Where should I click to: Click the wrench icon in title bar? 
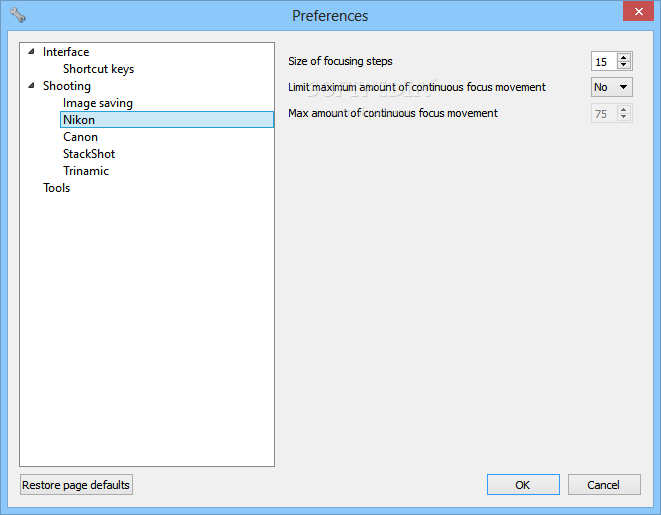tap(18, 15)
